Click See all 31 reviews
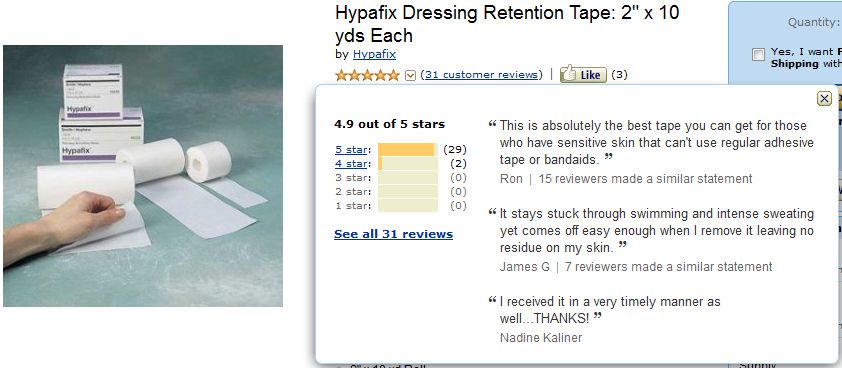The width and height of the screenshot is (842, 368). pos(393,234)
